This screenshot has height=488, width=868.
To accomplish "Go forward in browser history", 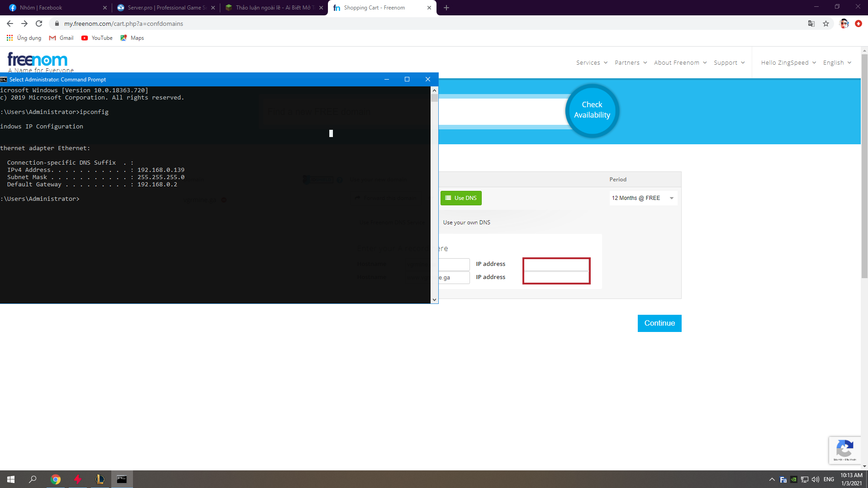I will pyautogui.click(x=24, y=24).
